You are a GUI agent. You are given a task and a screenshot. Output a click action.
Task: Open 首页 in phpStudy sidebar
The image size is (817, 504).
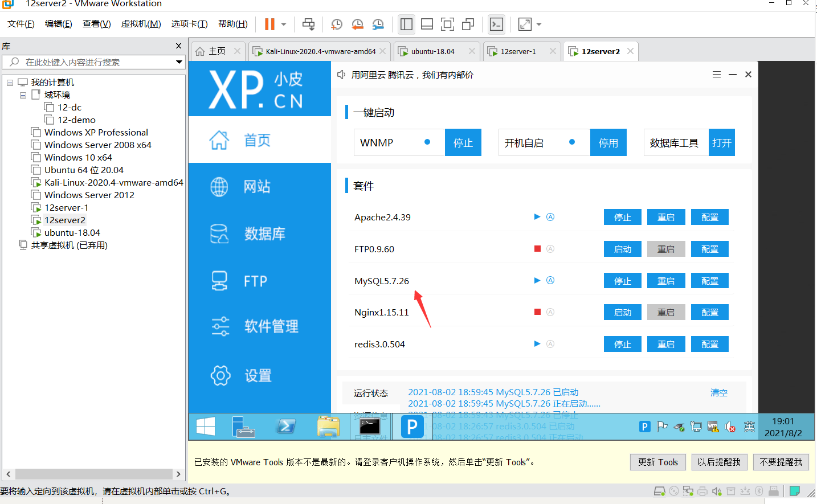pyautogui.click(x=260, y=140)
